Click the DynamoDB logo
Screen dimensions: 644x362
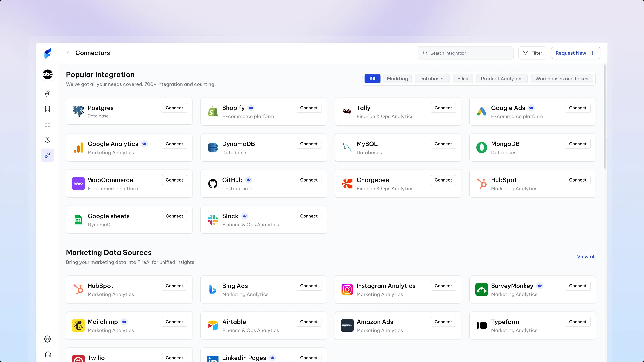pos(213,148)
